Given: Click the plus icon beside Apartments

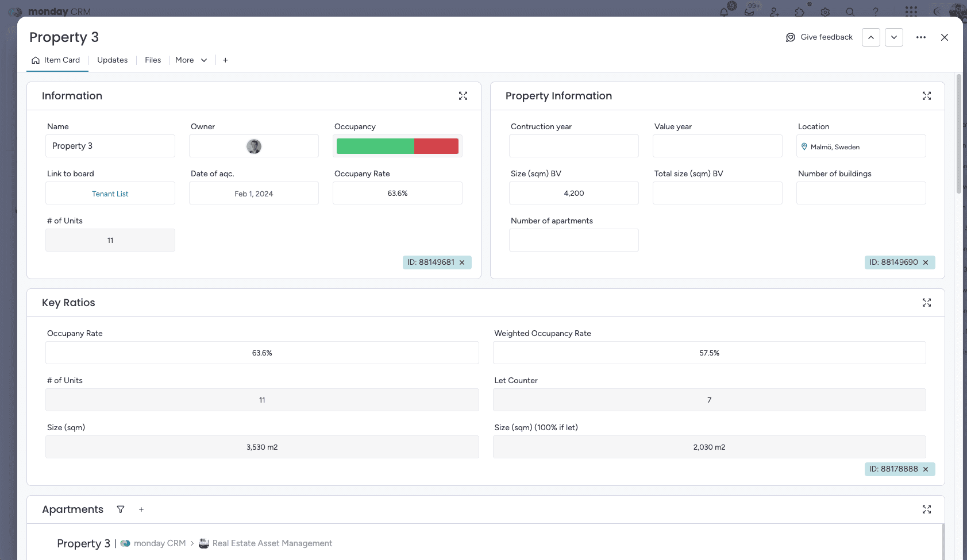Looking at the screenshot, I should [141, 509].
